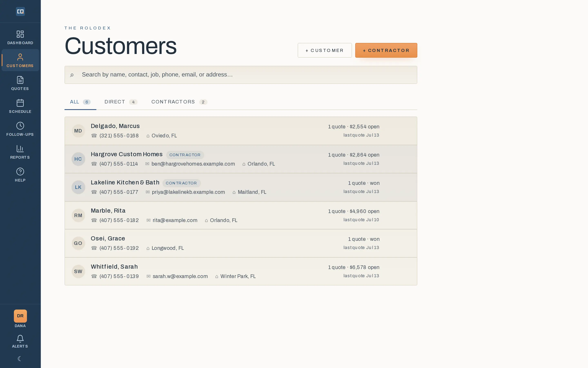This screenshot has height=368, width=588.
Task: Open the Reports section
Action: (x=20, y=152)
